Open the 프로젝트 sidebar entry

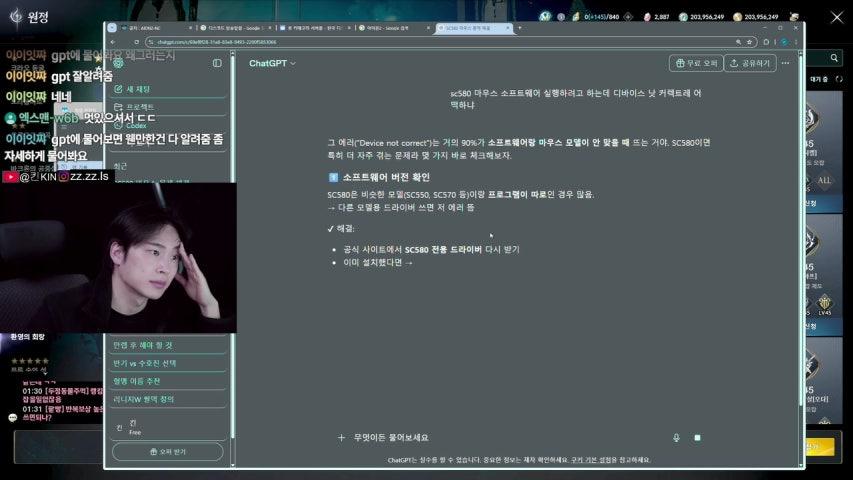click(x=169, y=107)
